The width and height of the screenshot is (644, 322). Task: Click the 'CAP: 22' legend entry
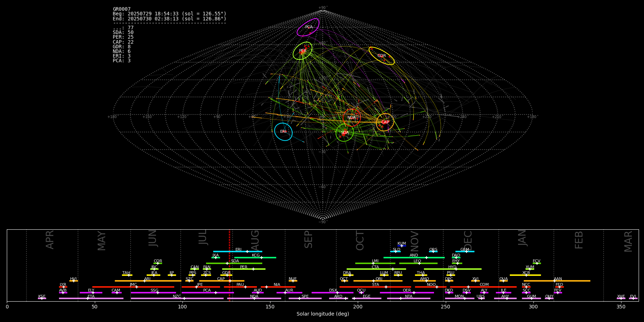click(x=123, y=42)
